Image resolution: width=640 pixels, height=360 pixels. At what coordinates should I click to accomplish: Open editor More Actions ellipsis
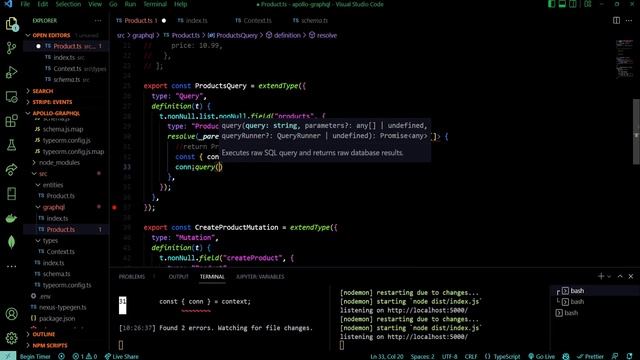coord(629,20)
